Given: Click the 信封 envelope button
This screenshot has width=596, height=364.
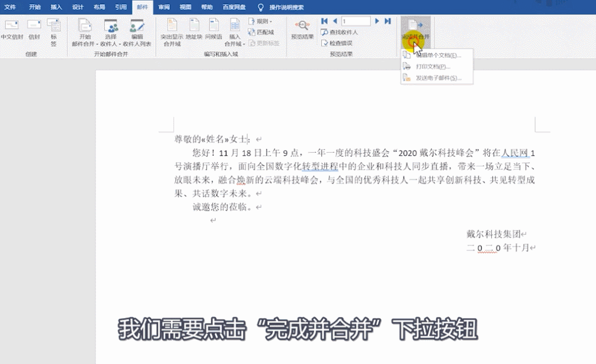Looking at the screenshot, I should pyautogui.click(x=34, y=25).
